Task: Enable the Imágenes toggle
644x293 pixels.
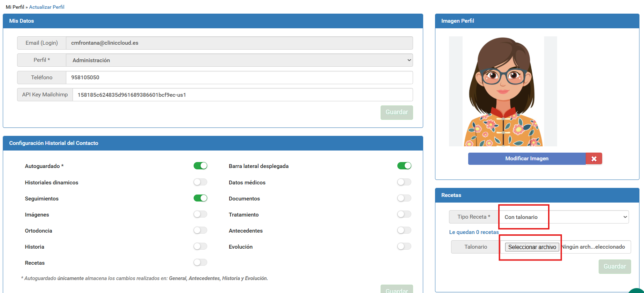Action: click(x=200, y=214)
